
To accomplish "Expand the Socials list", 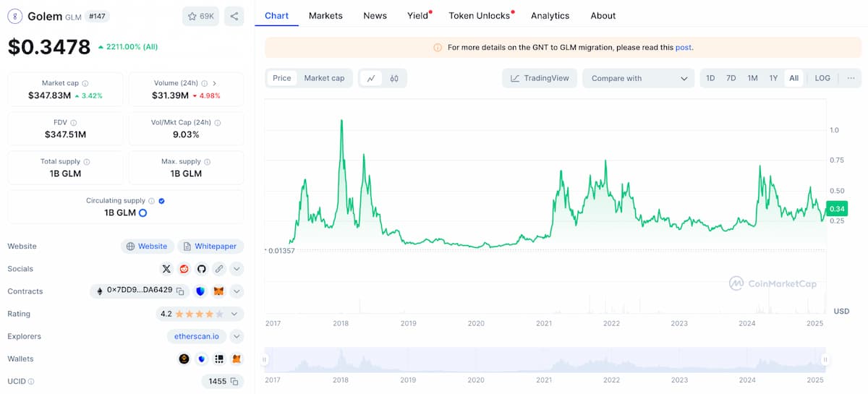I will [237, 269].
